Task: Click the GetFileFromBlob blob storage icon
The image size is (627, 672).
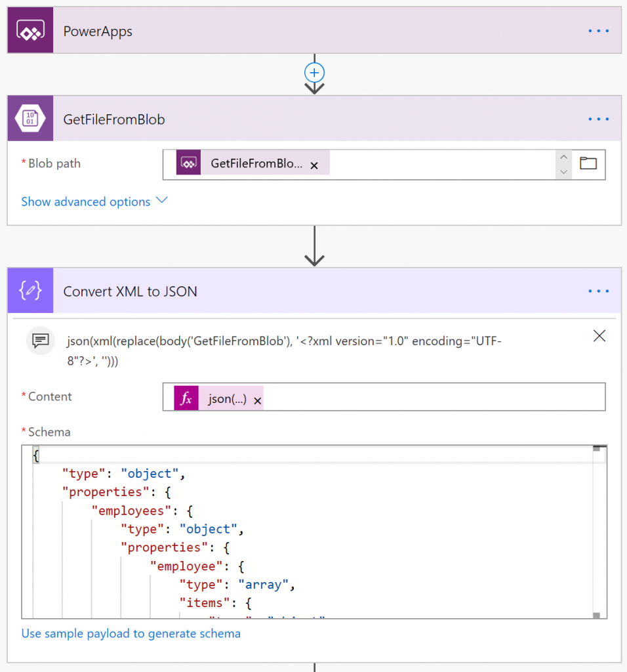Action: click(x=30, y=118)
